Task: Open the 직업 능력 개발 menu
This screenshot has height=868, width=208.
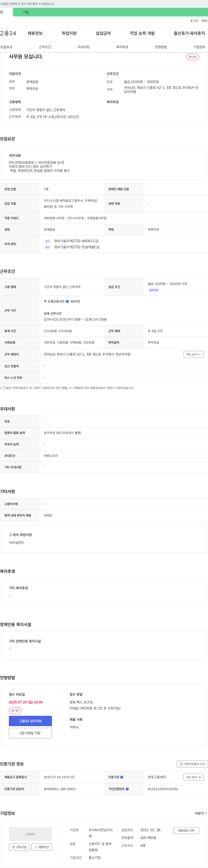Action: pyautogui.click(x=142, y=33)
